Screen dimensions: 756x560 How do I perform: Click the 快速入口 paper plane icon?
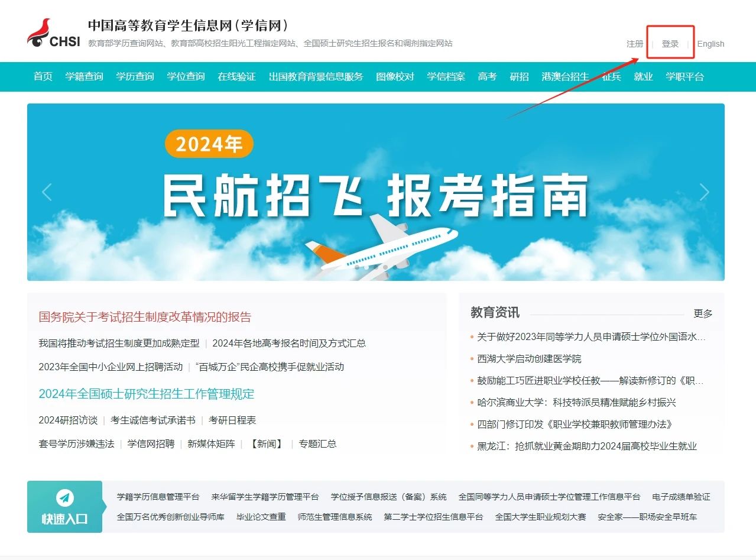[x=65, y=498]
